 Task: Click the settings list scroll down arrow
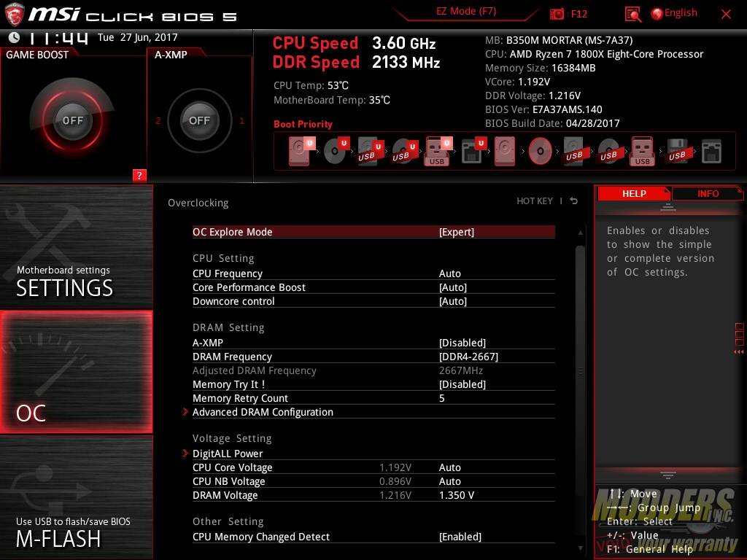tap(580, 548)
